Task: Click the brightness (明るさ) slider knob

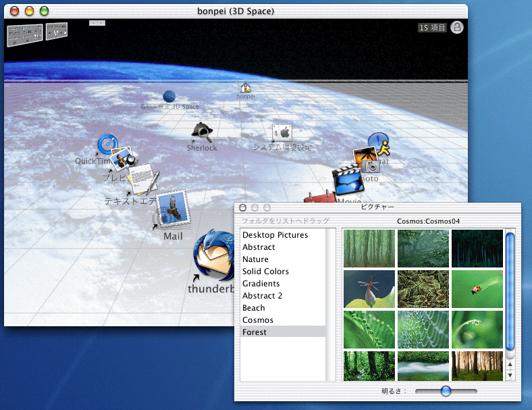Action: tap(446, 391)
